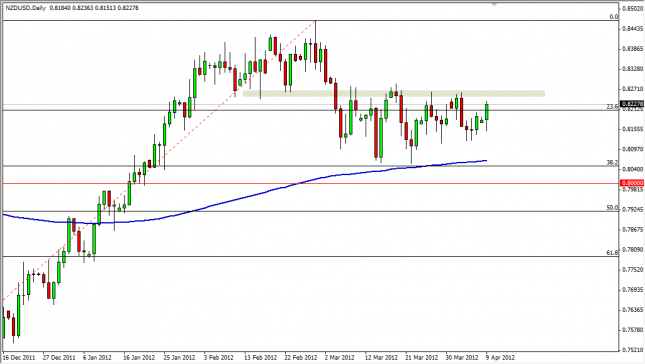Click the black 0.82278 current price tag

[x=632, y=104]
